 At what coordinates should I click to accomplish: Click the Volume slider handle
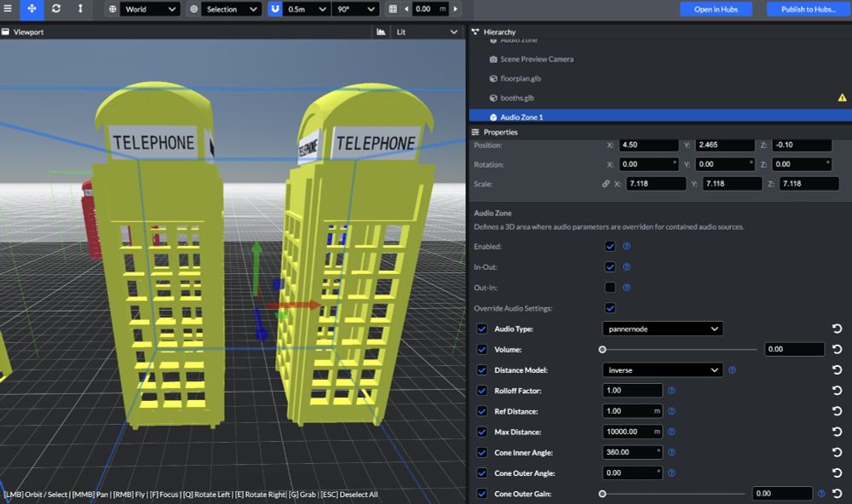(602, 349)
